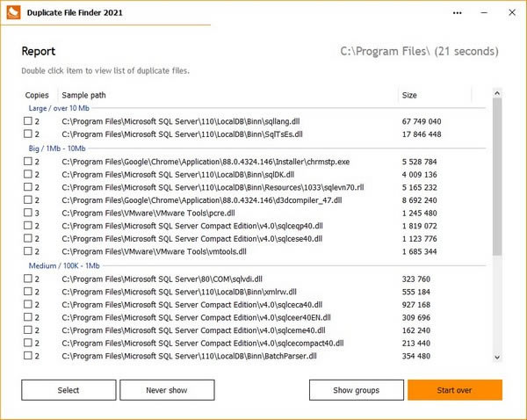Click the size value 67 749 040
The width and height of the screenshot is (527, 420).
422,121
